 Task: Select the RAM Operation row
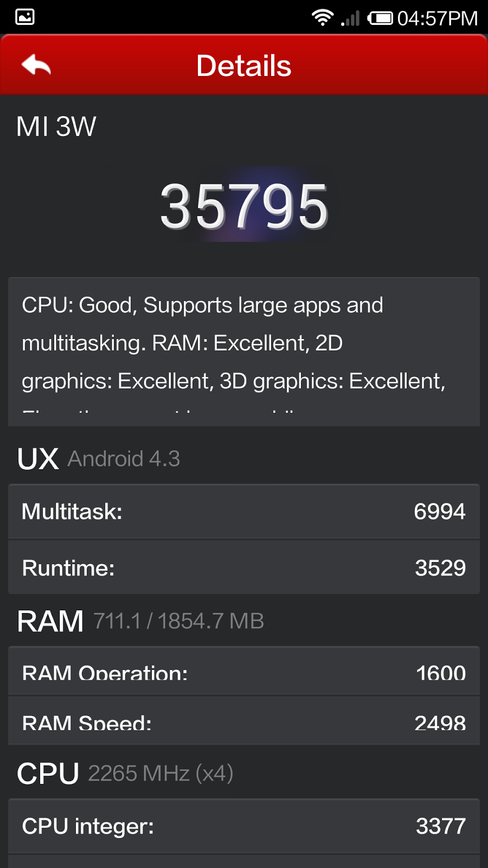tap(244, 672)
